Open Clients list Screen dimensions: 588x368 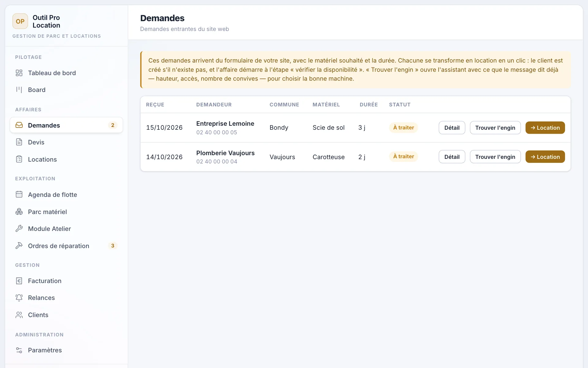pyautogui.click(x=66, y=315)
